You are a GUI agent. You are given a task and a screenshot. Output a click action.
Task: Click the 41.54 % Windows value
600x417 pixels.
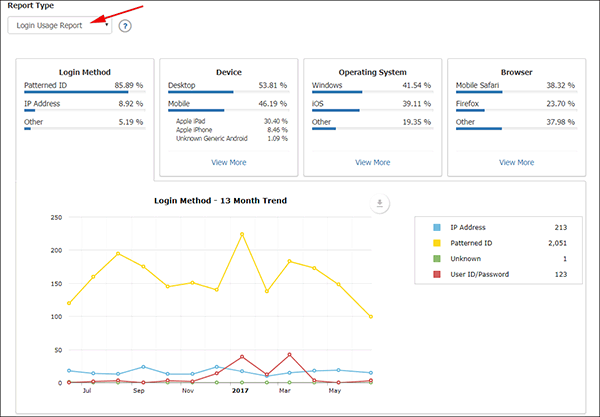point(416,85)
